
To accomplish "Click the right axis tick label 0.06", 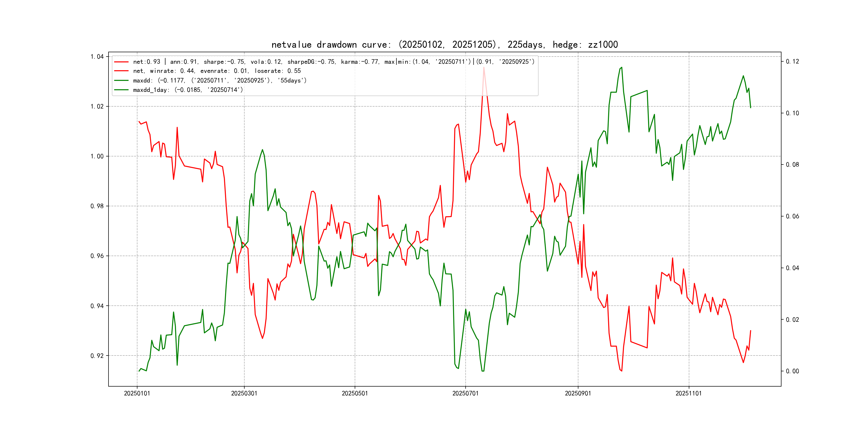I will (792, 216).
